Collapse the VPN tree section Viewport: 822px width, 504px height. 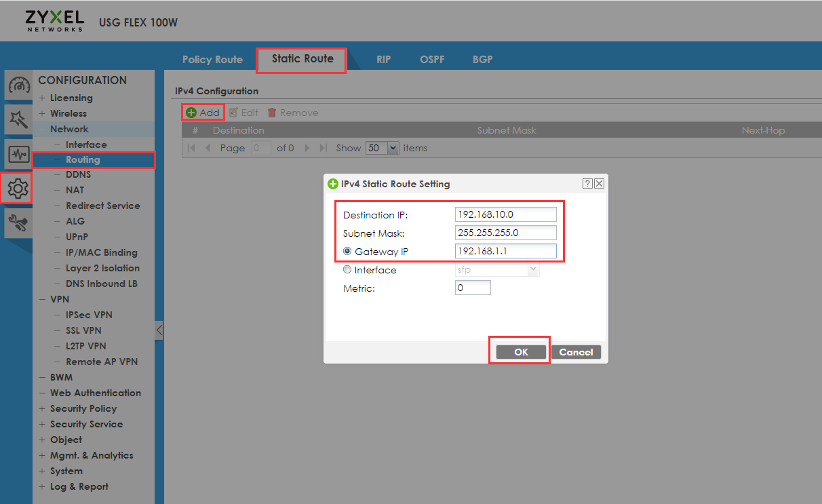pyautogui.click(x=42, y=298)
